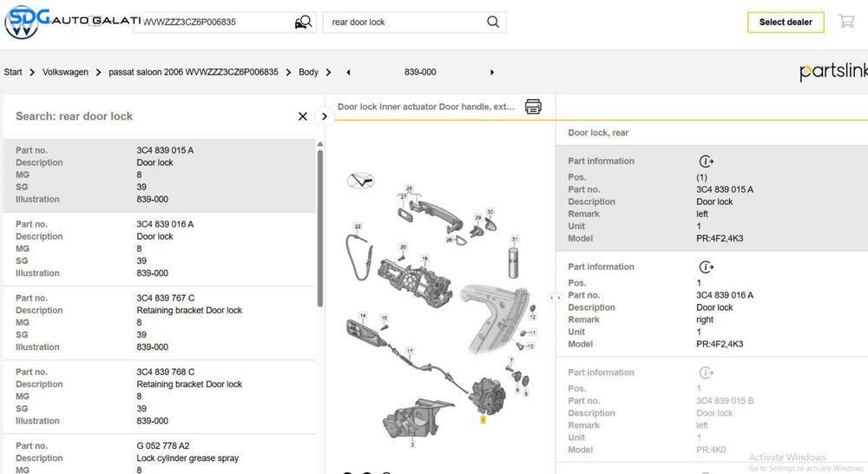Click the search results scrollbar
The width and height of the screenshot is (868, 474).
click(x=320, y=227)
